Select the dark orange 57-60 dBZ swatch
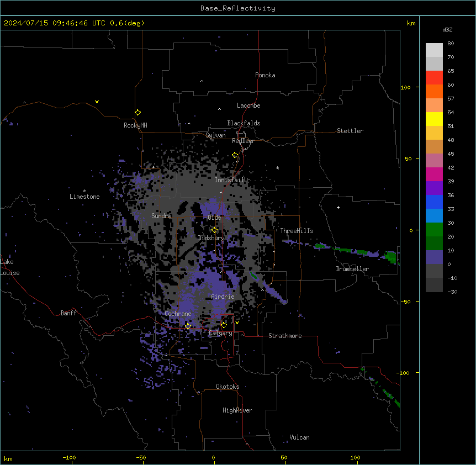This screenshot has width=476, height=465. [x=434, y=91]
